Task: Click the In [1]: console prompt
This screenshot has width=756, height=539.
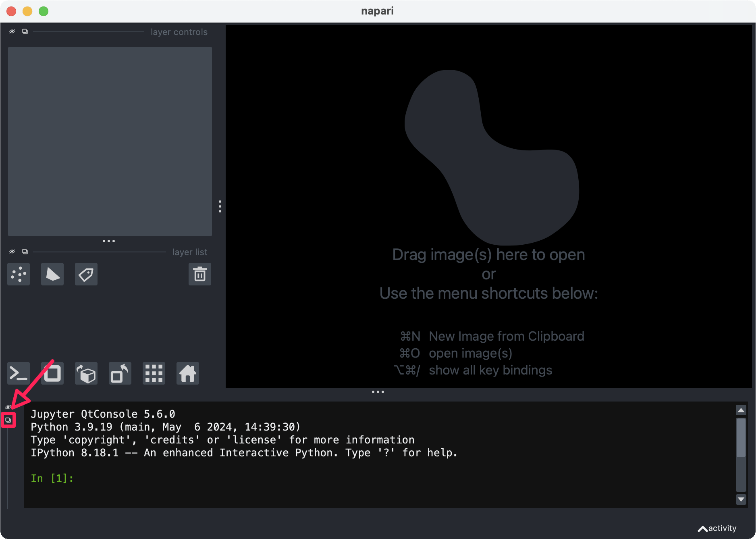Action: click(52, 479)
